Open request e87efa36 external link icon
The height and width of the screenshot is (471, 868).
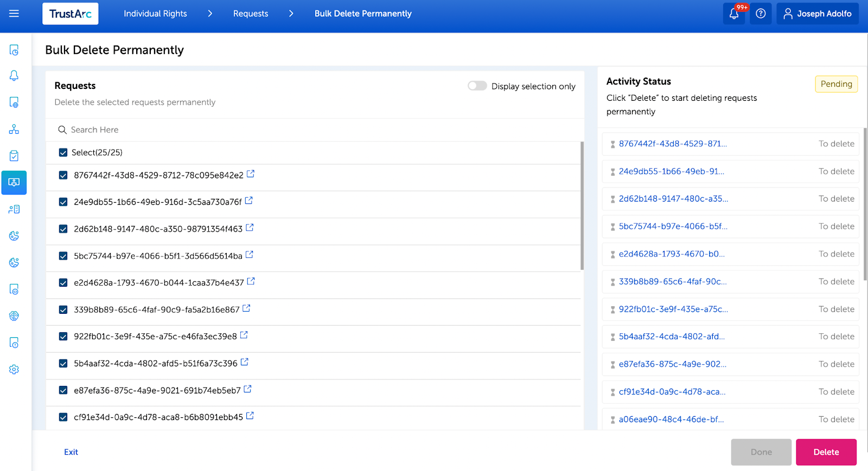click(x=247, y=389)
